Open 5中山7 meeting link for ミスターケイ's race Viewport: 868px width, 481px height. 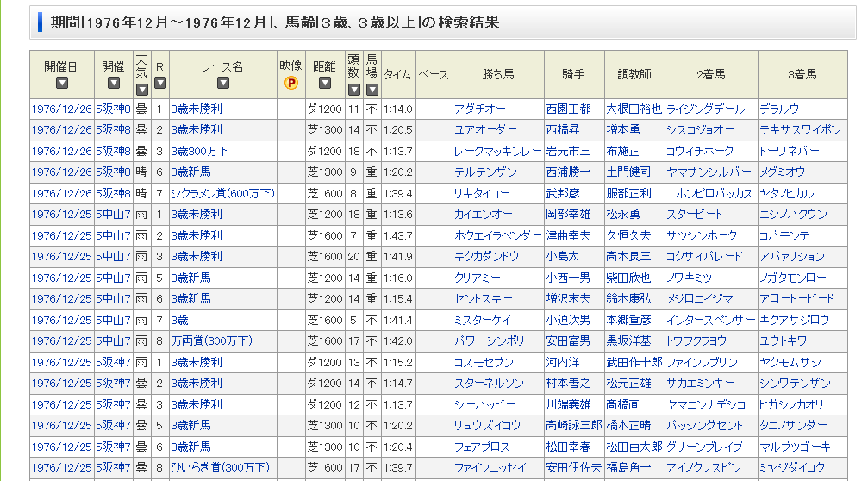click(113, 320)
